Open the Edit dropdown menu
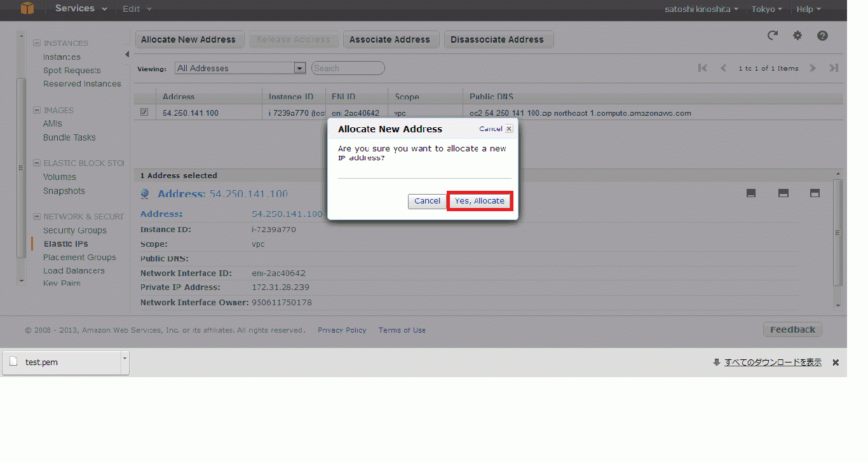The image size is (868, 463). coord(137,9)
